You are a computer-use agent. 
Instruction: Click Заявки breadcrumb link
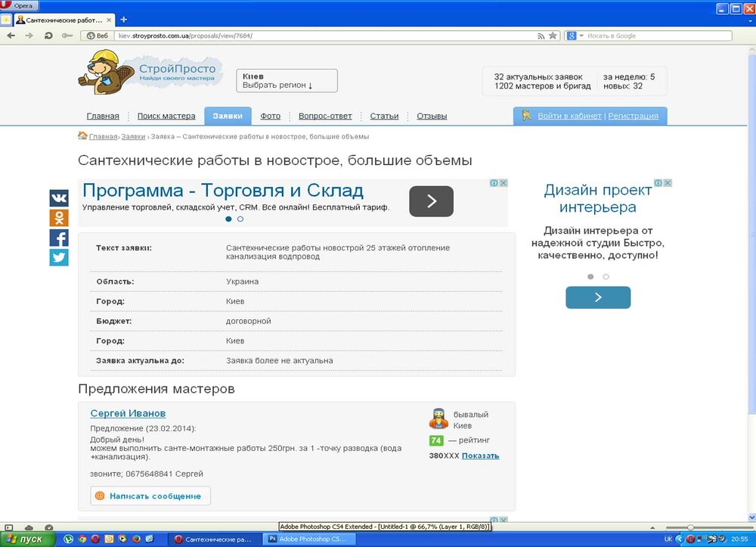click(133, 136)
